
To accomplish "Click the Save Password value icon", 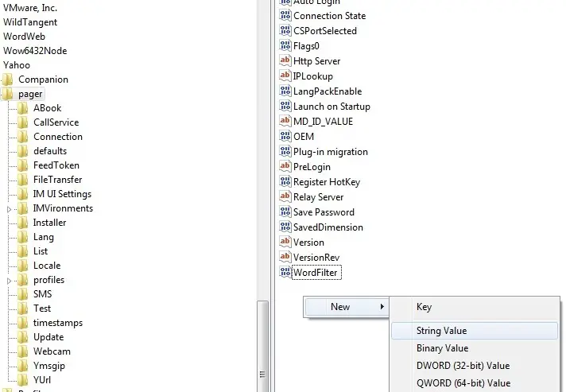I will click(x=285, y=212).
